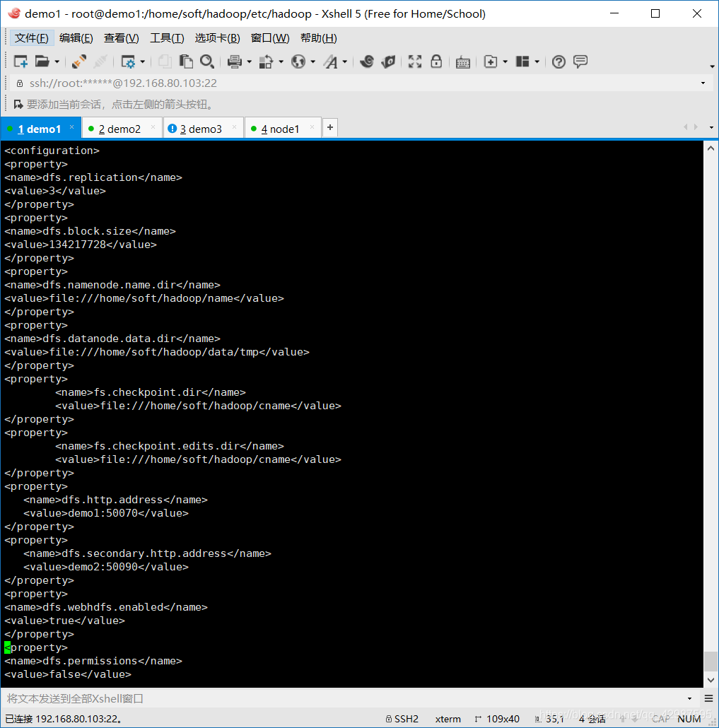Open the 窗口(W) menu

(270, 38)
